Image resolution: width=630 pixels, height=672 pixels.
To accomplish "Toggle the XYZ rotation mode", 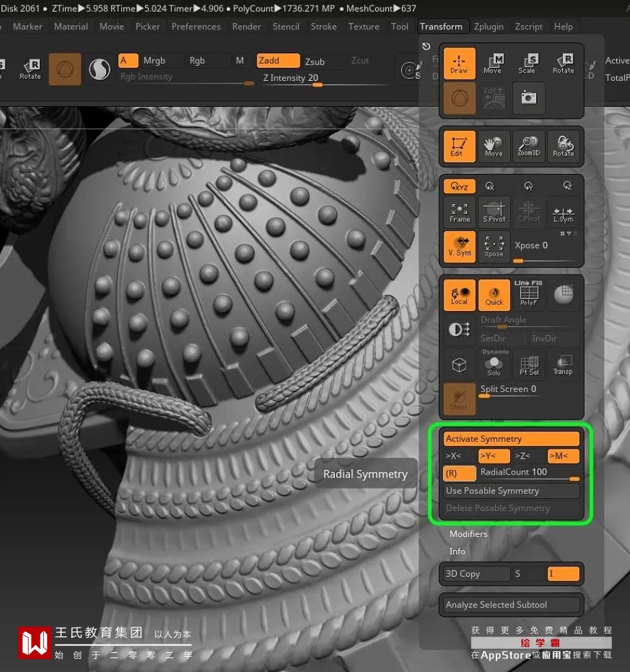I will 459,186.
